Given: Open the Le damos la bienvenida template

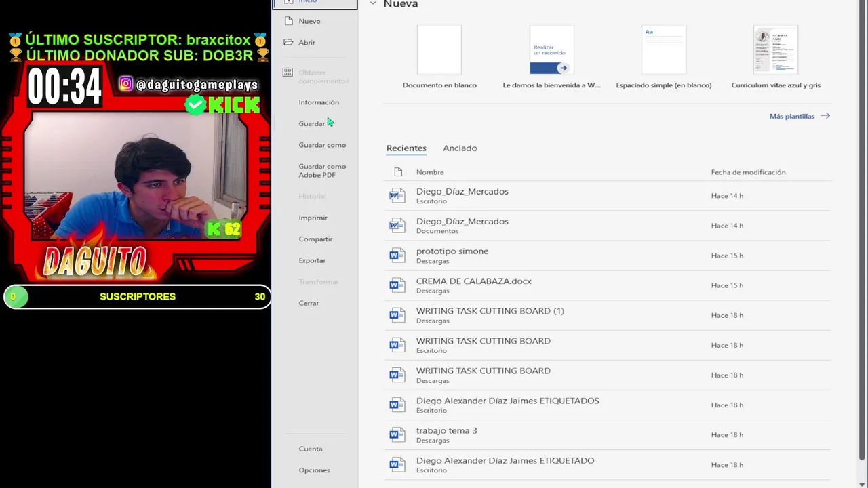Looking at the screenshot, I should (x=552, y=57).
